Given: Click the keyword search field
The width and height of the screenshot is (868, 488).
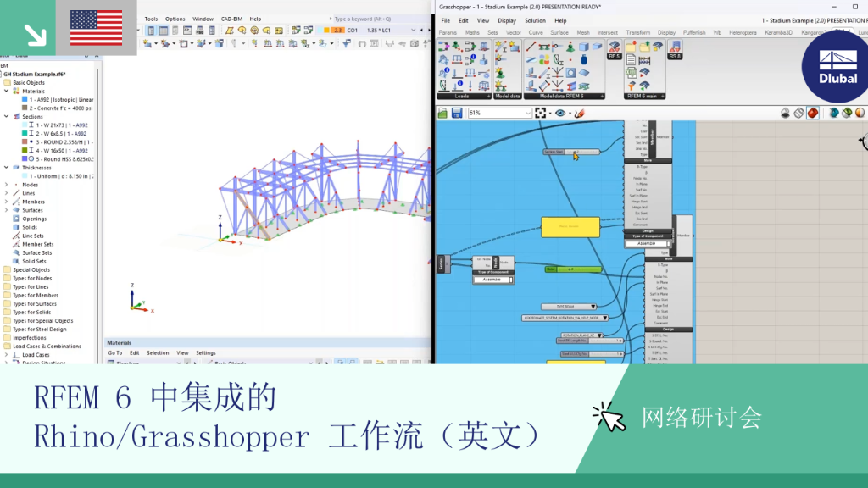Looking at the screenshot, I should [x=376, y=19].
